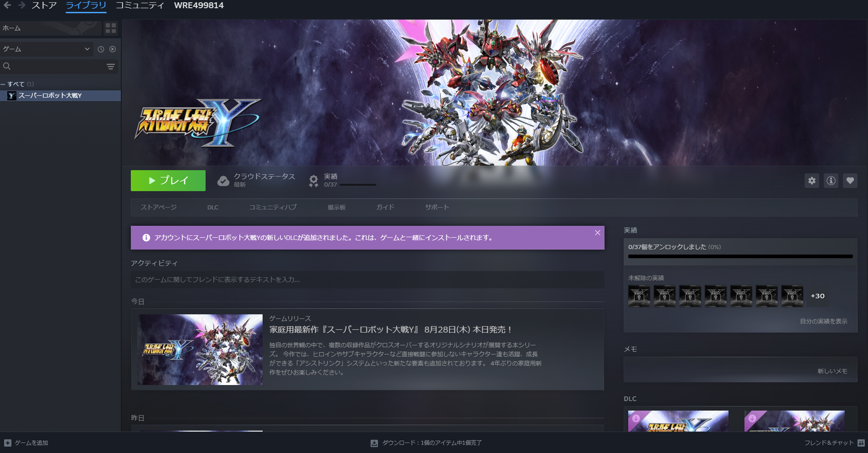Open the advanced filter options icon
The width and height of the screenshot is (868, 453).
[111, 67]
